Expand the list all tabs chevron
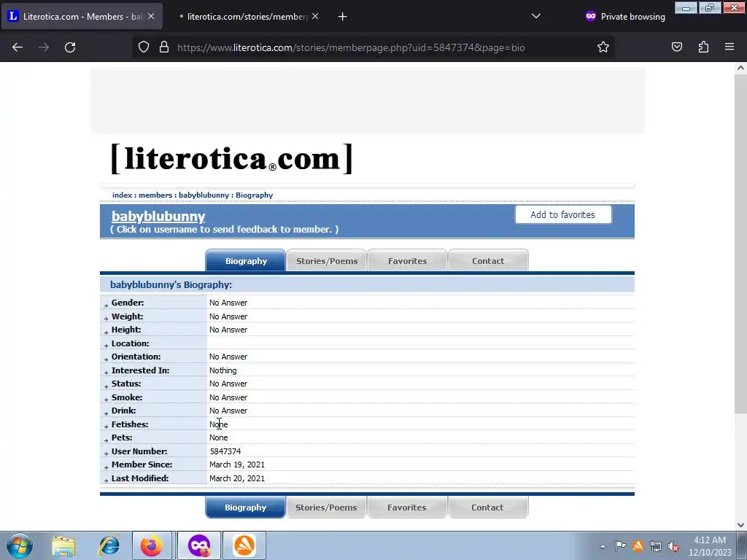The height and width of the screenshot is (560, 747). coord(536,16)
